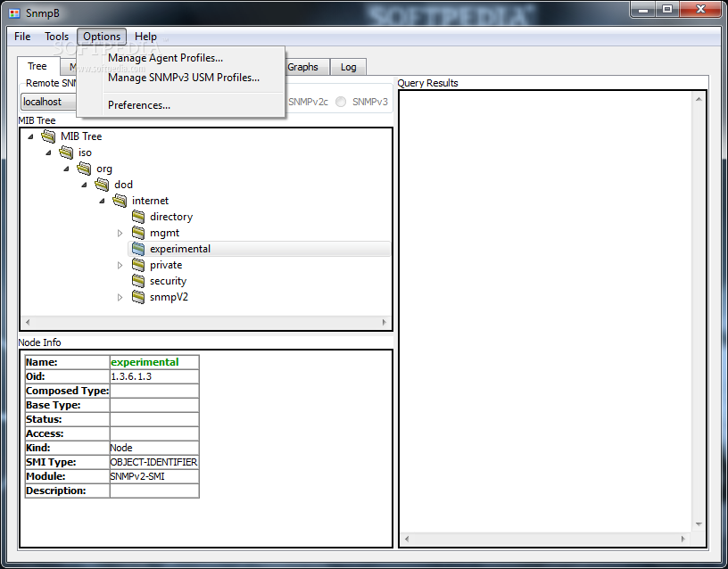Click the org folder icon
The width and height of the screenshot is (728, 569).
(x=84, y=169)
